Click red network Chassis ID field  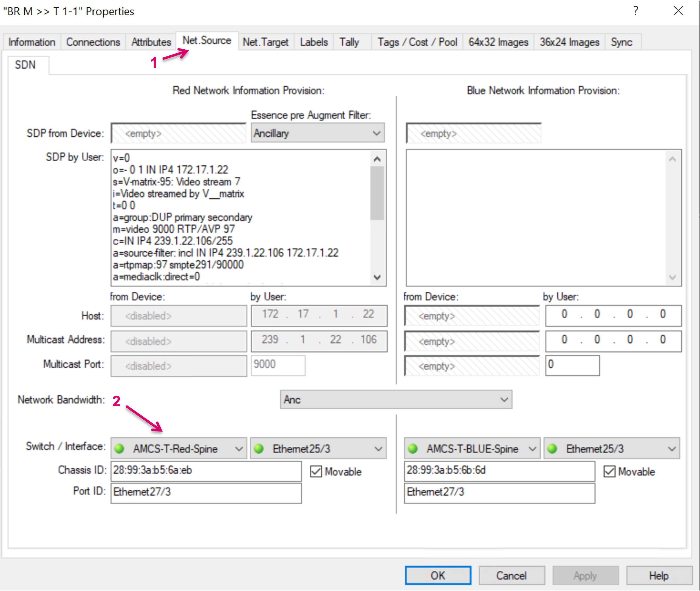click(x=205, y=471)
